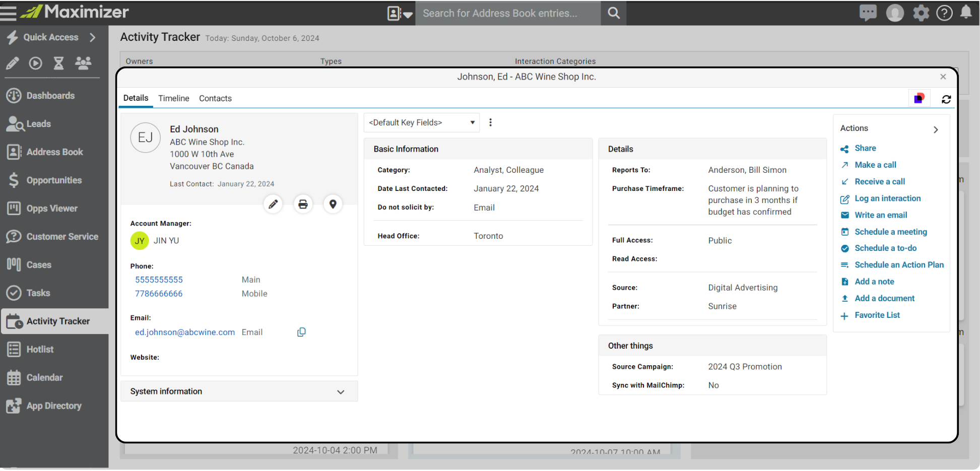Switch to the Timeline tab
Screen dimensions: 980x471
(x=174, y=98)
